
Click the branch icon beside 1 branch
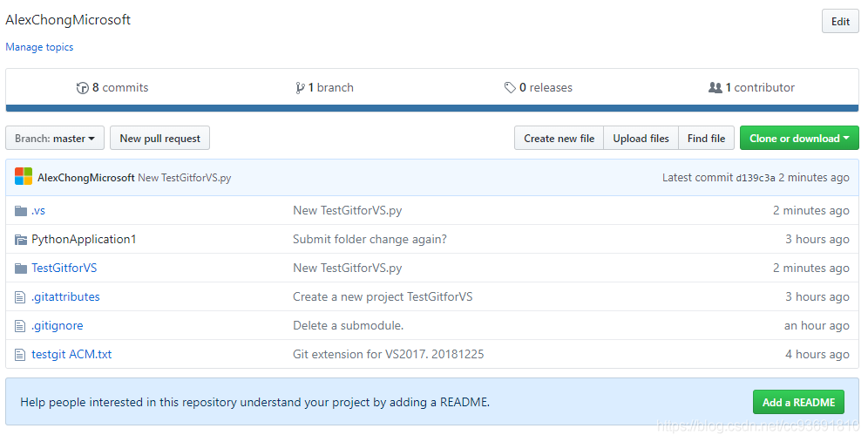300,88
